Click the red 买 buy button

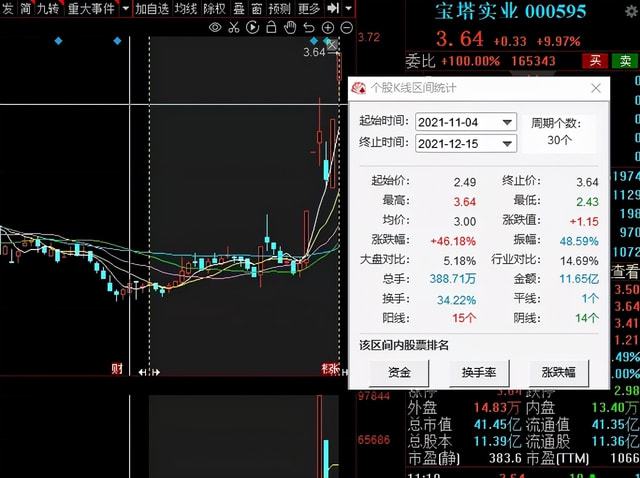pyautogui.click(x=595, y=61)
